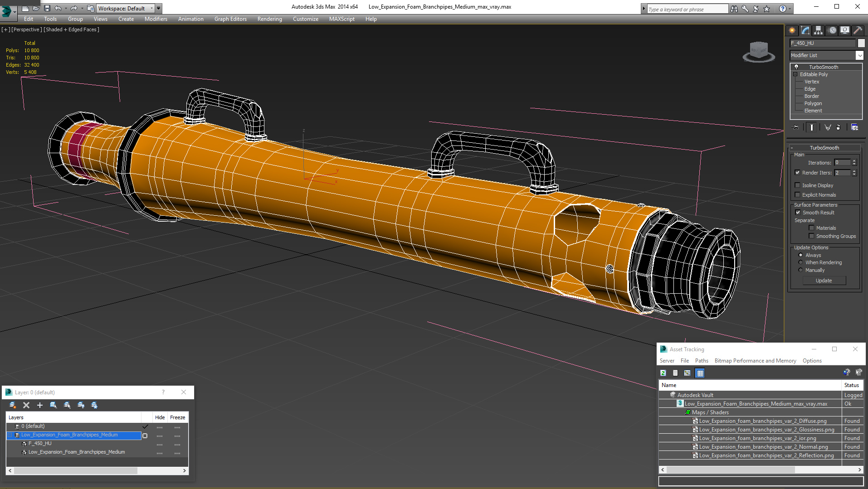This screenshot has width=868, height=489.
Task: Open Bitmap Performance and Memory menu
Action: (755, 361)
